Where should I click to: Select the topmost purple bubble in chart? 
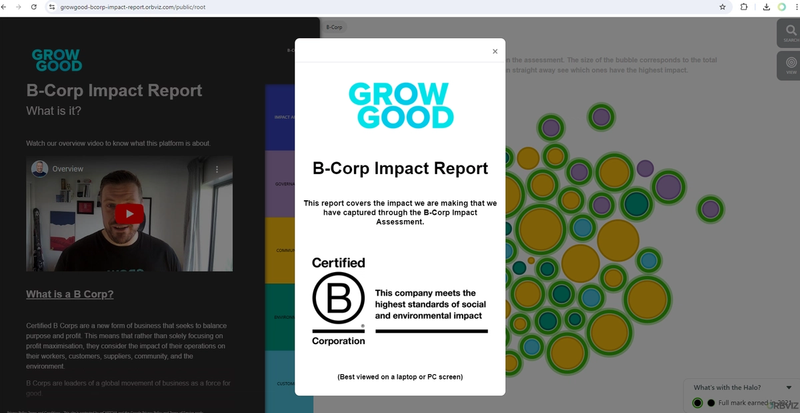pyautogui.click(x=601, y=117)
